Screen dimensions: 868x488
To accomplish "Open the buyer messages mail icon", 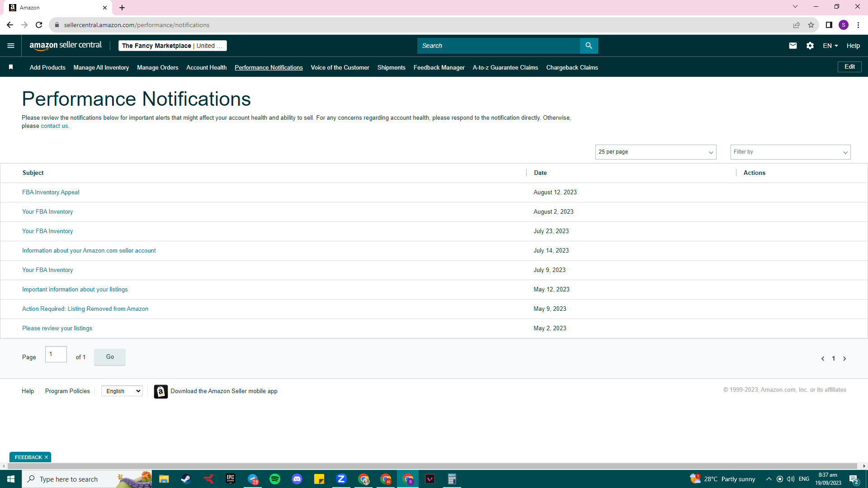I will pos(793,46).
